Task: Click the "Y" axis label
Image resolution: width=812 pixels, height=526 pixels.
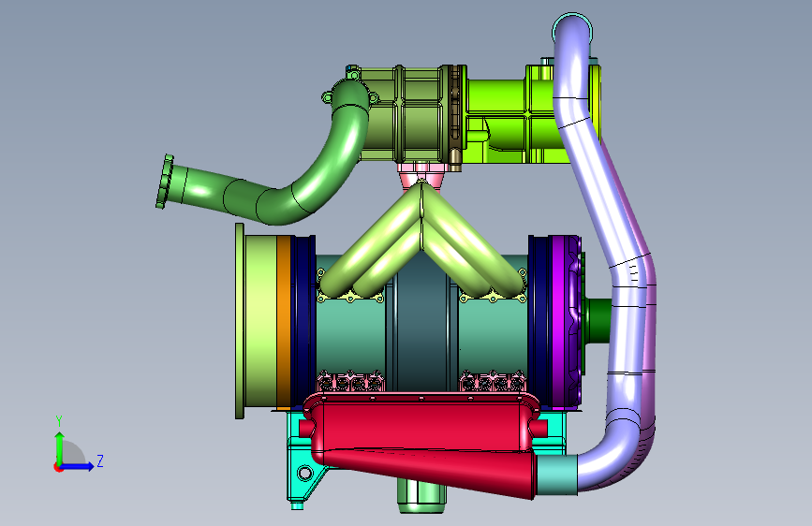Action: [x=59, y=420]
